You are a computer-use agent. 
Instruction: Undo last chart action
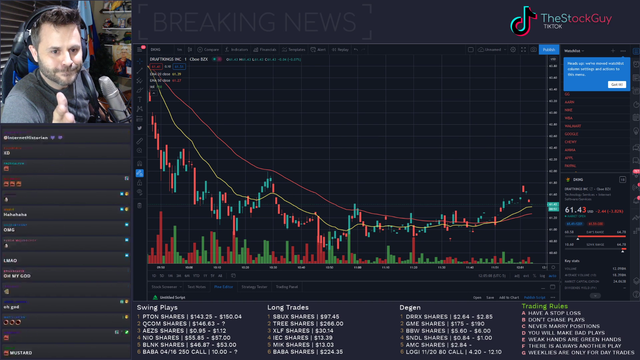[x=356, y=49]
